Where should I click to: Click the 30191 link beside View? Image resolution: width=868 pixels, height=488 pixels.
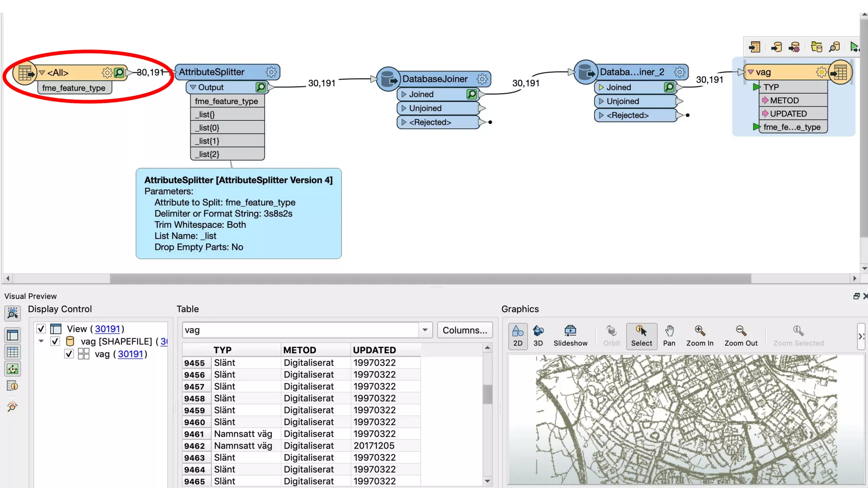(107, 329)
